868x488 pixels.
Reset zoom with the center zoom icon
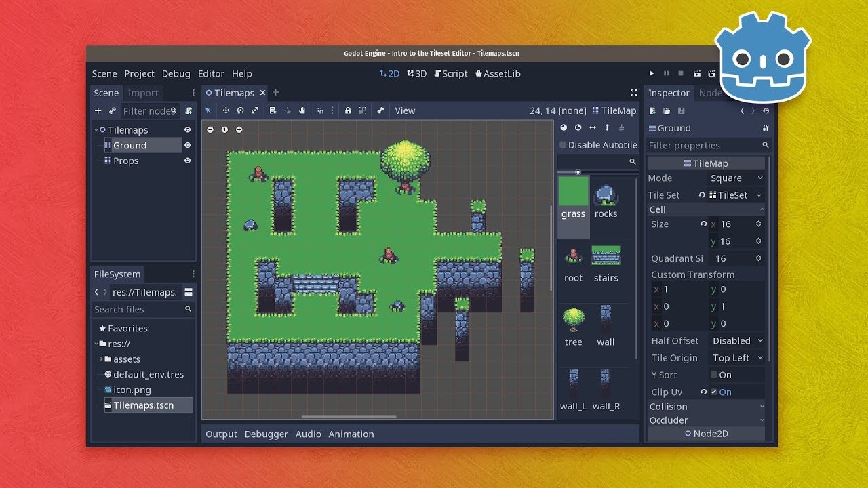coord(224,129)
